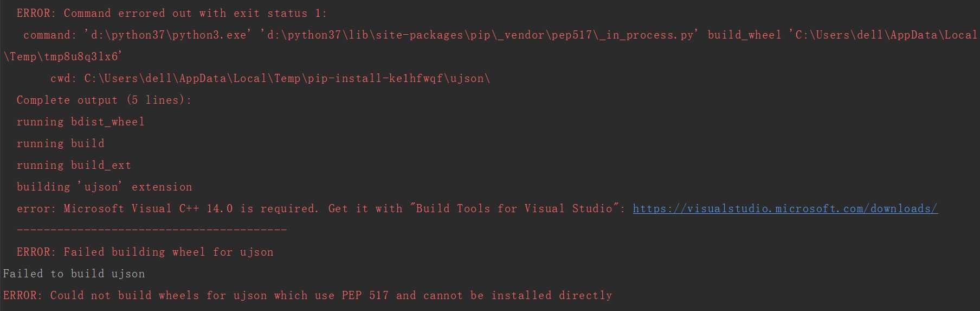Viewport: 980px width, 311px height.
Task: Click the tmp8u8q3lx6 temp folder text
Action: coord(81,57)
